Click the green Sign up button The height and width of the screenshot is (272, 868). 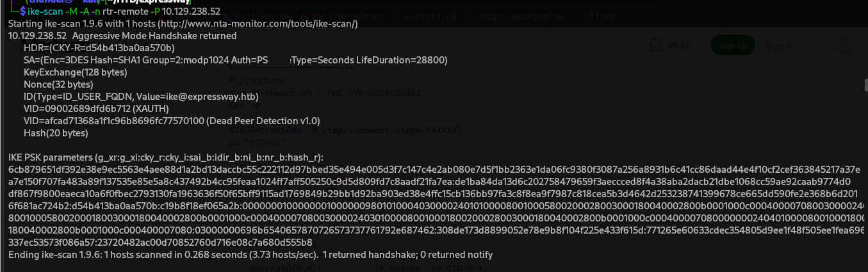pyautogui.click(x=732, y=45)
